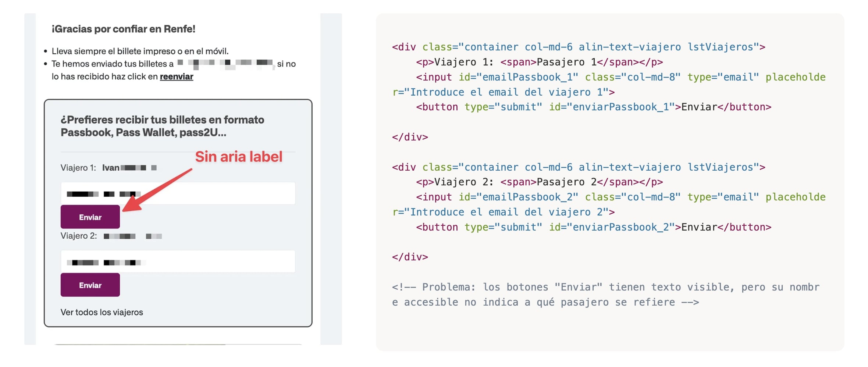Click the underlined "reenviar" link
The width and height of the screenshot is (868, 367).
(176, 76)
